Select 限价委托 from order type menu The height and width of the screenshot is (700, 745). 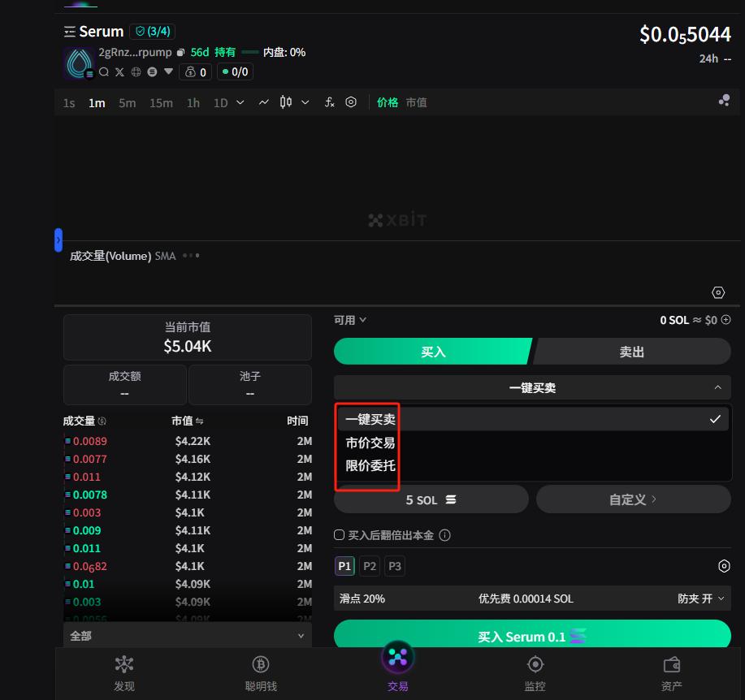(370, 466)
